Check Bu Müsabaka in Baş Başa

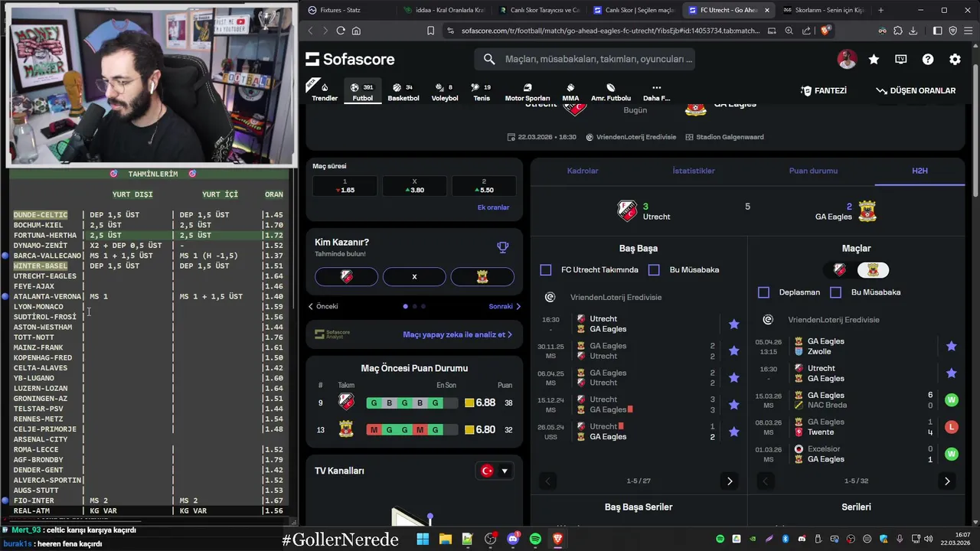tap(654, 269)
